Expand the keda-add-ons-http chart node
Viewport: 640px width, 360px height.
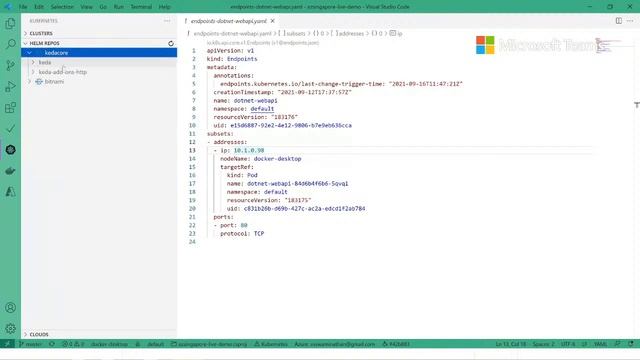click(x=33, y=72)
